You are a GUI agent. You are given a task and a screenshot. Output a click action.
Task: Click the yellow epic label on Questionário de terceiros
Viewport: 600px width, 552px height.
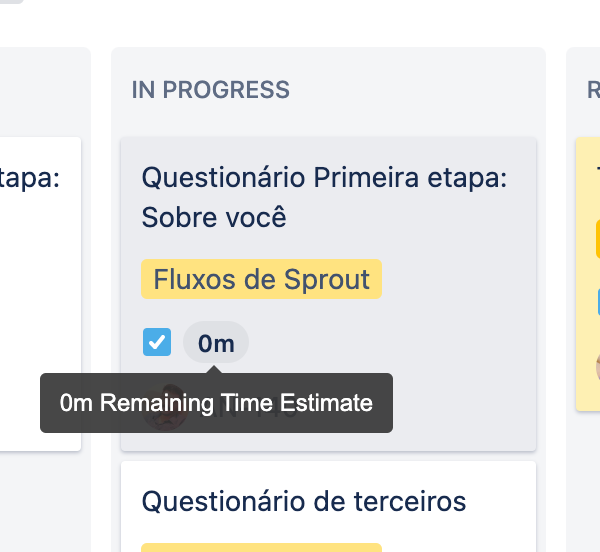tap(261, 547)
